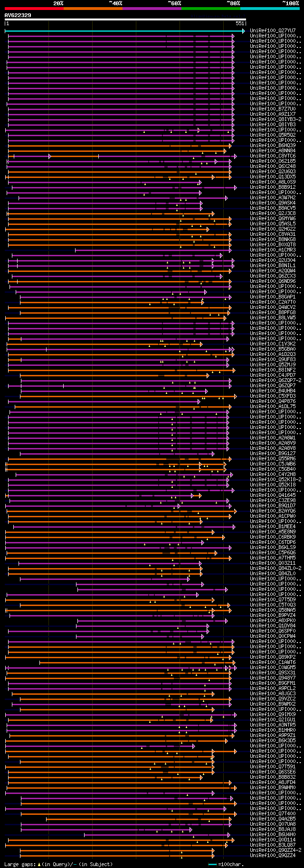Image resolution: width=304 pixels, height=868 pixels.
Task: Click the UniRef100_C8VTC6 label
Action: (273, 156)
